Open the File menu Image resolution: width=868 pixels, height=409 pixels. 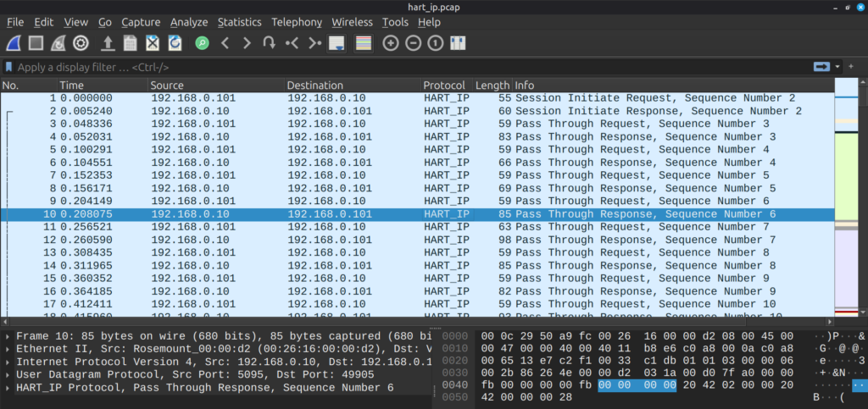15,22
